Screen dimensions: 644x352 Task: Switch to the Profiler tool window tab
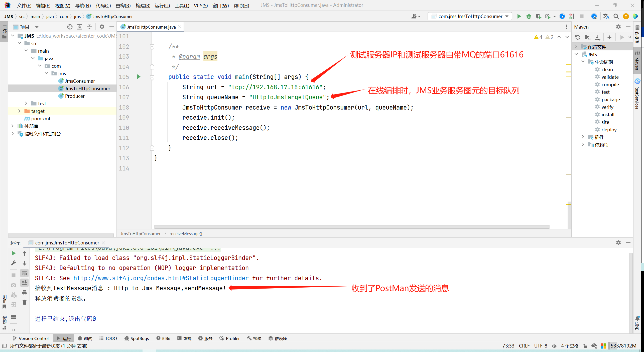tap(229, 338)
